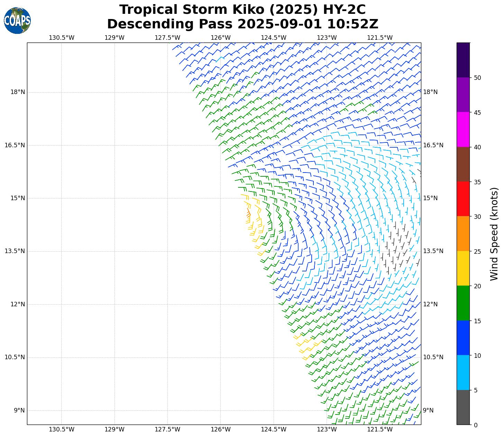Select the orange 25–30 knot colorbar segment
The width and height of the screenshot is (504, 437).
(463, 233)
